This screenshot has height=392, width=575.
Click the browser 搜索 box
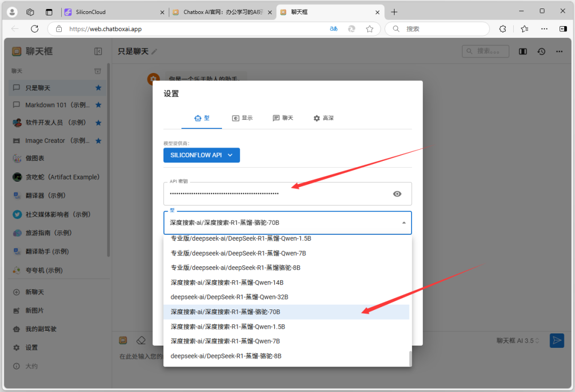tap(437, 29)
